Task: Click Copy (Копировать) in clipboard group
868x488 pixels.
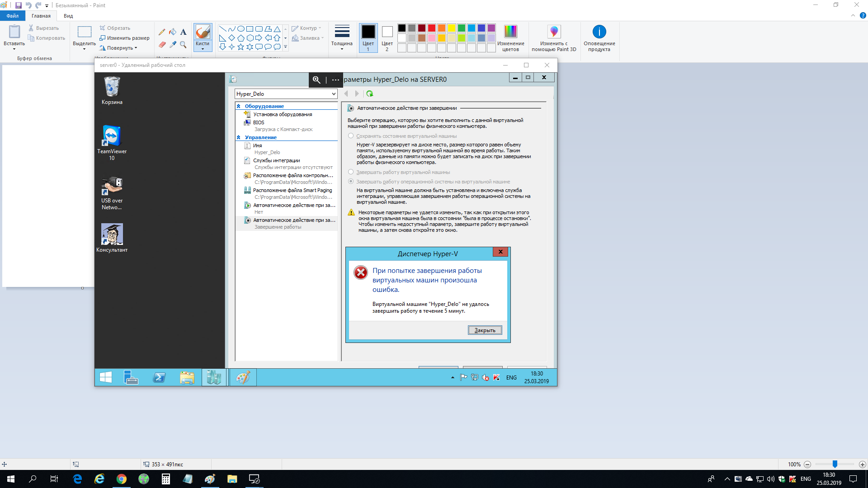Action: tap(47, 38)
